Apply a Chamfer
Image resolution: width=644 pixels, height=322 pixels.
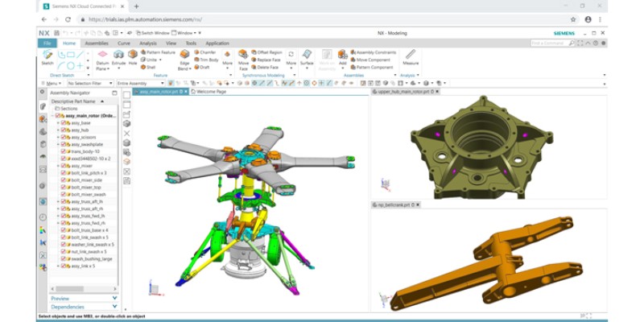pyautogui.click(x=205, y=52)
